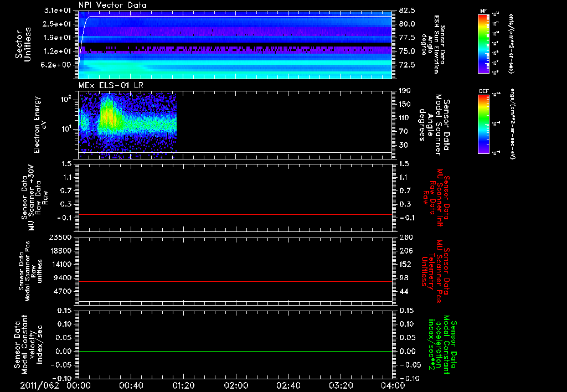This screenshot has height=392, width=567.
Task: Click the 23500 scanner position tick label
Action: click(x=60, y=237)
